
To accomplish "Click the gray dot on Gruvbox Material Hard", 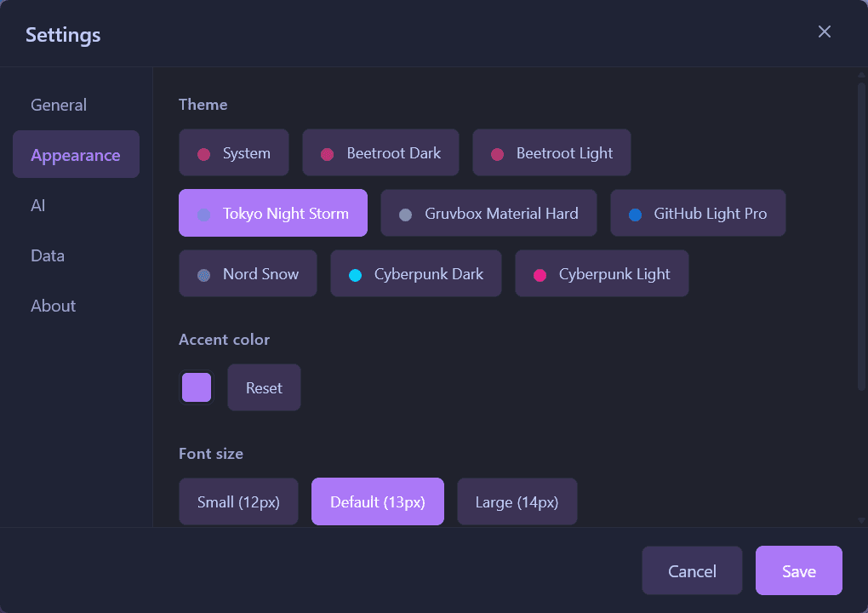I will point(404,214).
